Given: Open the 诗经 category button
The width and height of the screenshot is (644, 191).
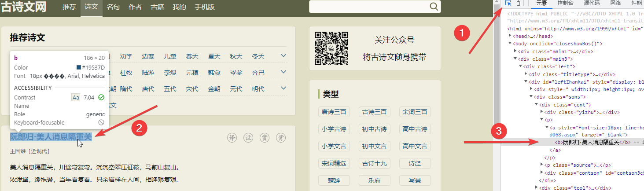Looking at the screenshot, I should 415,163.
